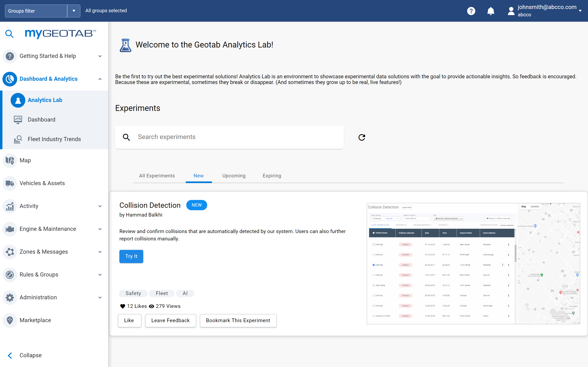This screenshot has height=367, width=588.
Task: Expand the Getting Started & Help section
Action: 100,56
